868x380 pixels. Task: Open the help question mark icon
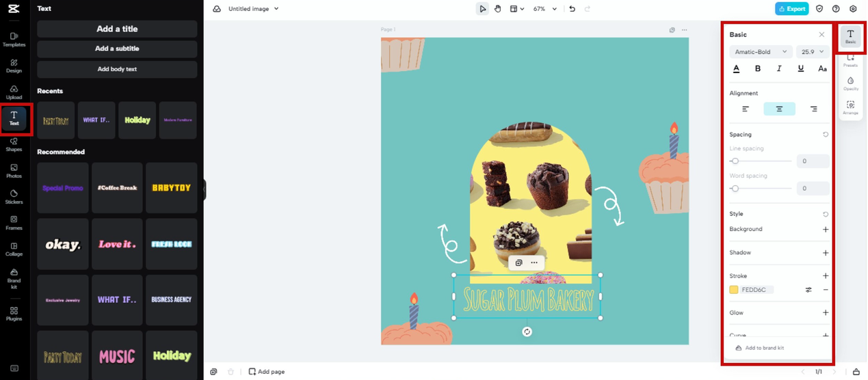pos(836,9)
